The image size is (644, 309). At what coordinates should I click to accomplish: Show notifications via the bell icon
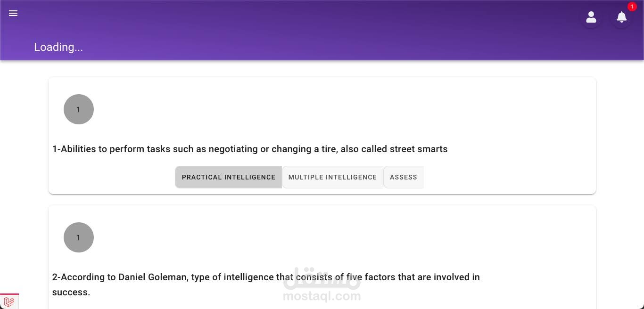coord(622,17)
